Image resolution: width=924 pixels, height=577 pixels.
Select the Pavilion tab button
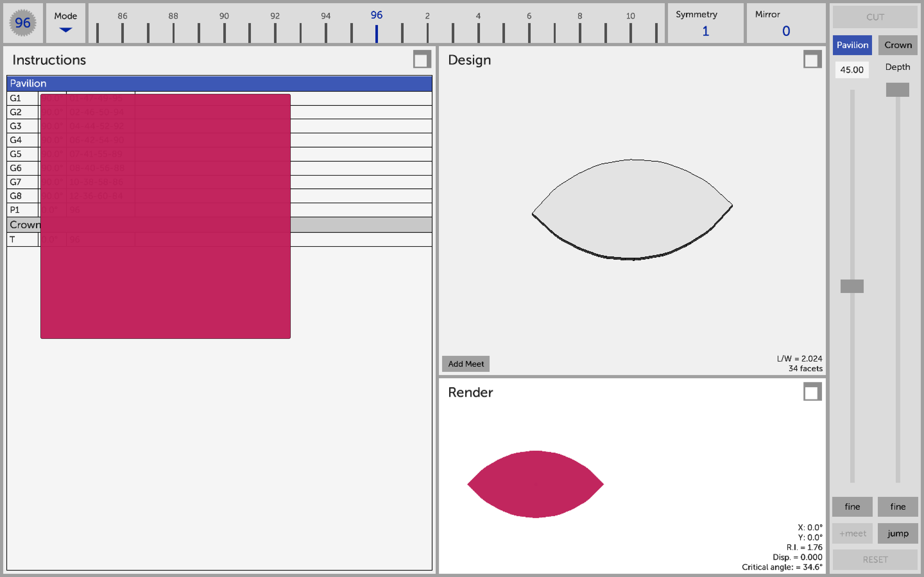pos(852,45)
